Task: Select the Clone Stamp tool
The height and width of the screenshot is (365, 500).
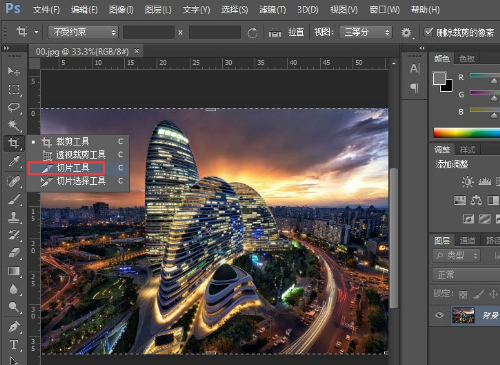Action: pos(14,217)
